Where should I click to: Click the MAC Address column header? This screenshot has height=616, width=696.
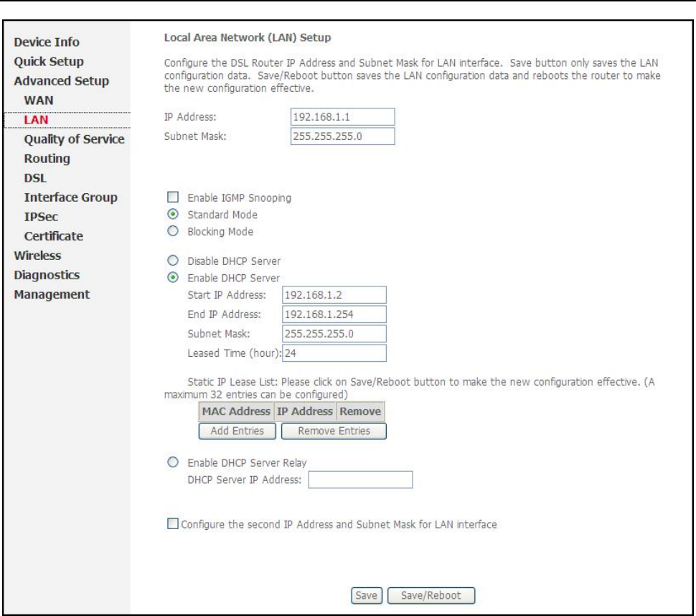(236, 411)
